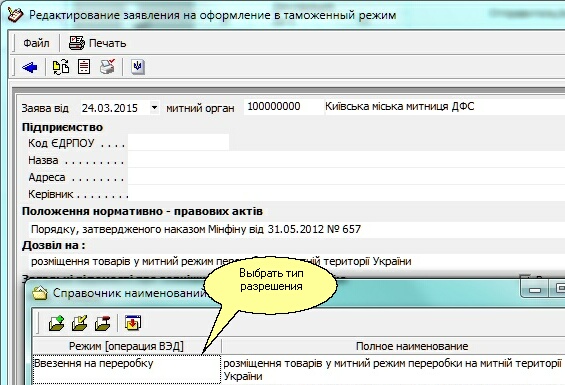This screenshot has width=565, height=385.
Task: Click the Назва input field
Action: 346,160
